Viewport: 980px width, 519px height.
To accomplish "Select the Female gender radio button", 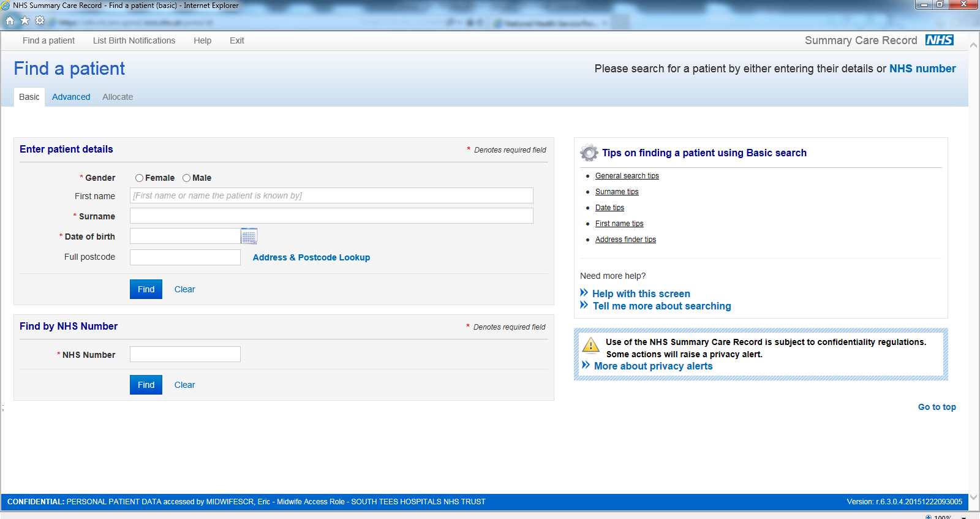I will 139,178.
